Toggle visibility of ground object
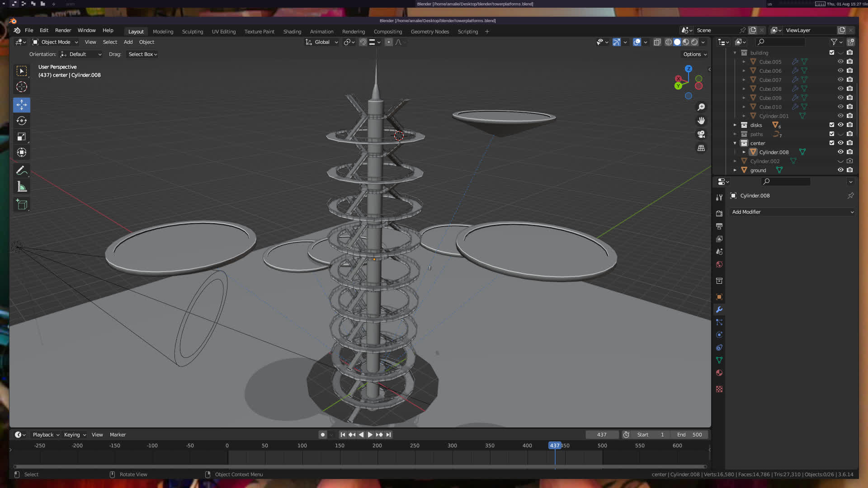This screenshot has width=868, height=488. point(840,170)
